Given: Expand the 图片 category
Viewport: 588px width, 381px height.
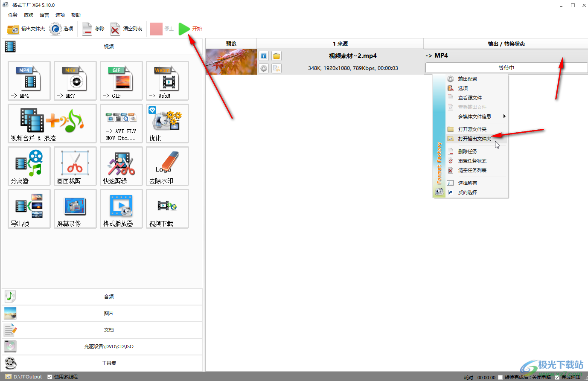Looking at the screenshot, I should click(102, 313).
